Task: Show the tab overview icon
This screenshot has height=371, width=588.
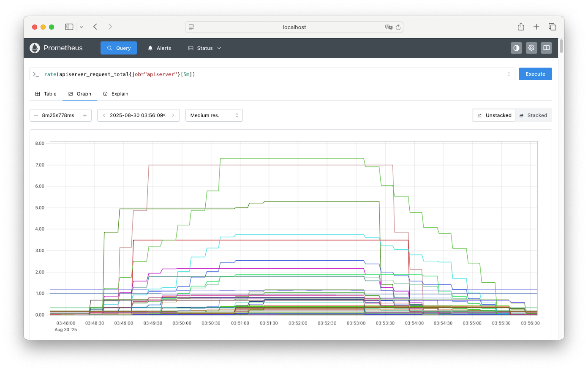Action: tap(552, 27)
